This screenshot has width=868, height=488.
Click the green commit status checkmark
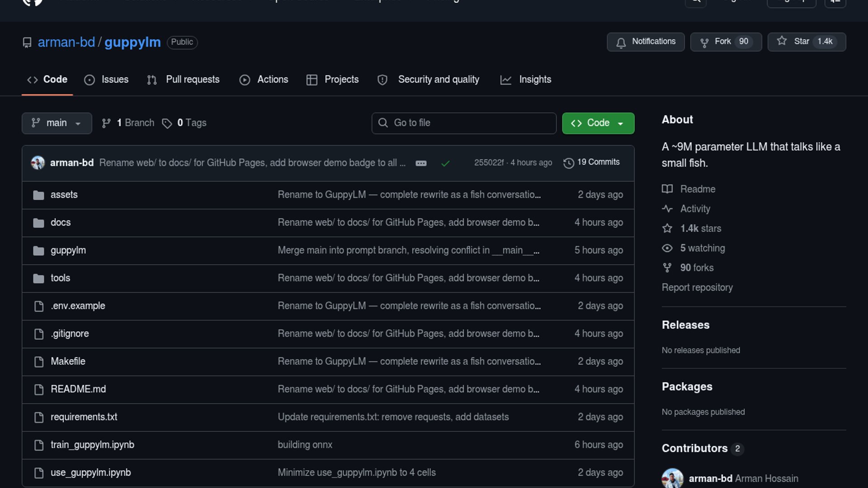pos(445,163)
